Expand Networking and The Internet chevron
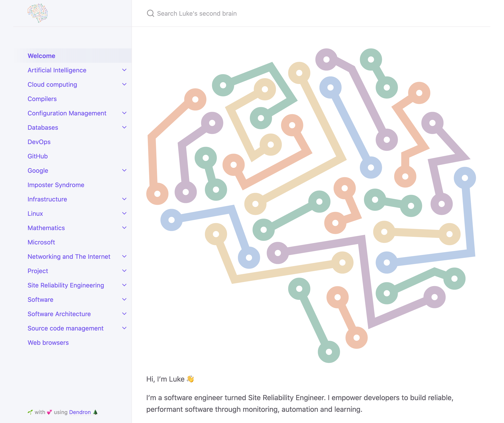 point(124,256)
